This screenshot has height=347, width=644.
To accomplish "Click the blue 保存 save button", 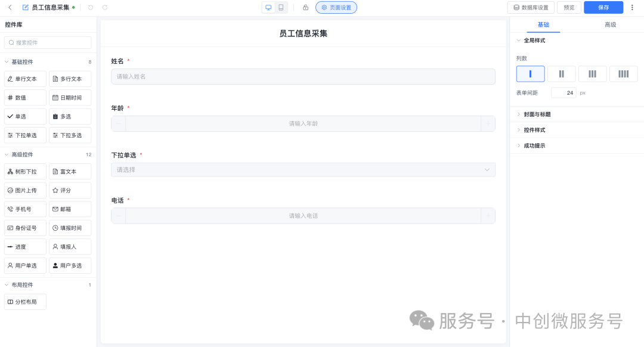I will pos(603,7).
